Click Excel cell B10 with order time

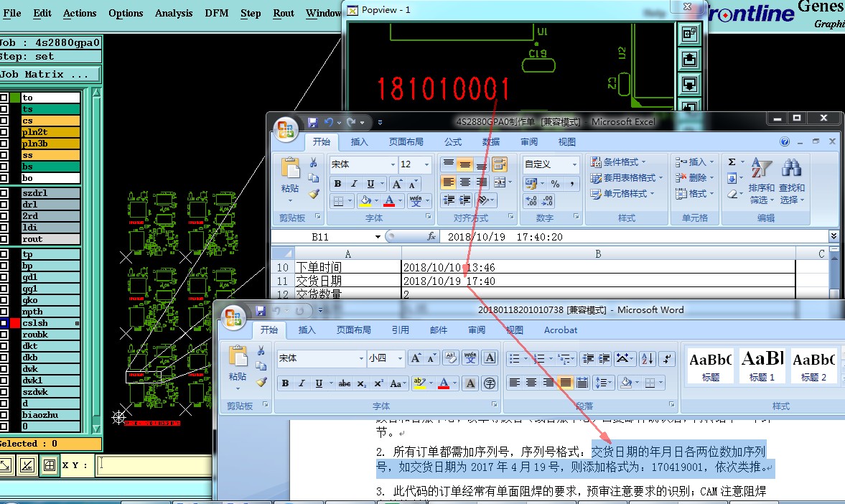pos(598,267)
